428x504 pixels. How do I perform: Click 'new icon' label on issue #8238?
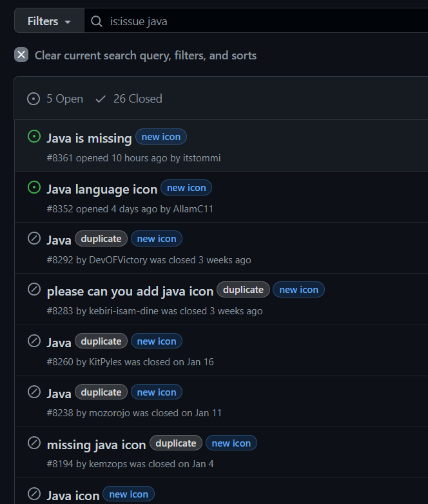pyautogui.click(x=157, y=392)
